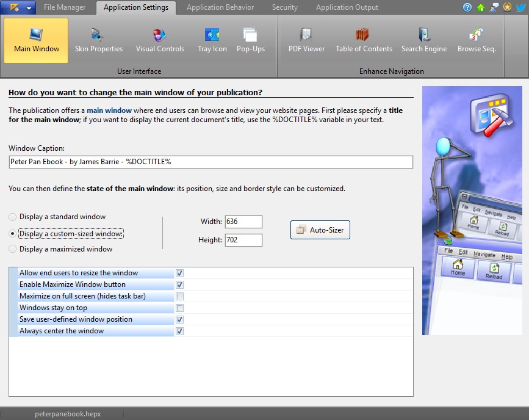529x420 pixels.
Task: Open Pop-Ups settings
Action: pyautogui.click(x=250, y=40)
